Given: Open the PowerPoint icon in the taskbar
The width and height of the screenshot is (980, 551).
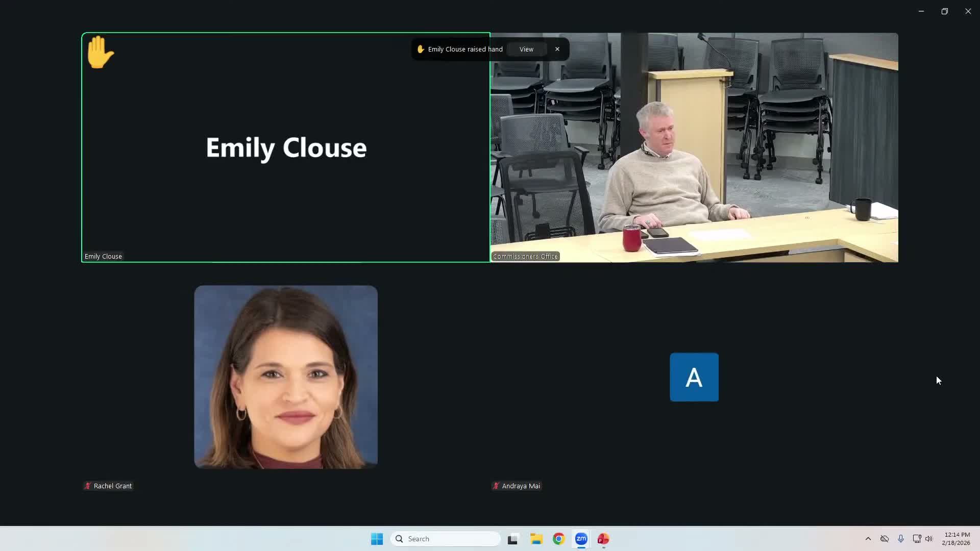Looking at the screenshot, I should [x=603, y=539].
